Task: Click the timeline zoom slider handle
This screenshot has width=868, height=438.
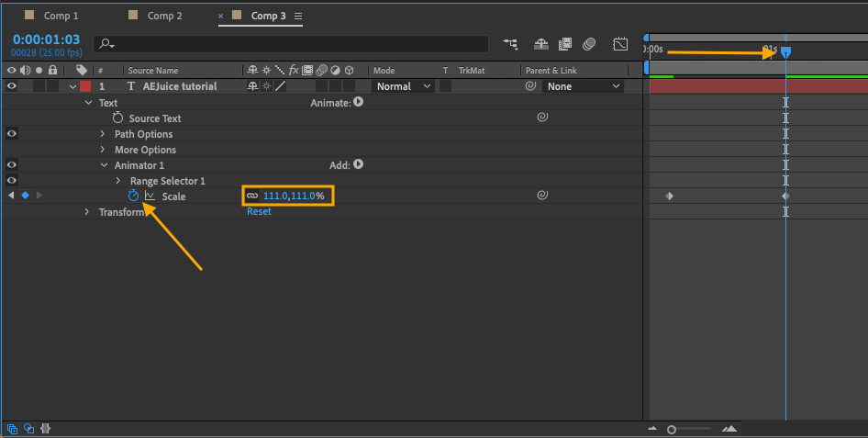Action: click(x=672, y=429)
